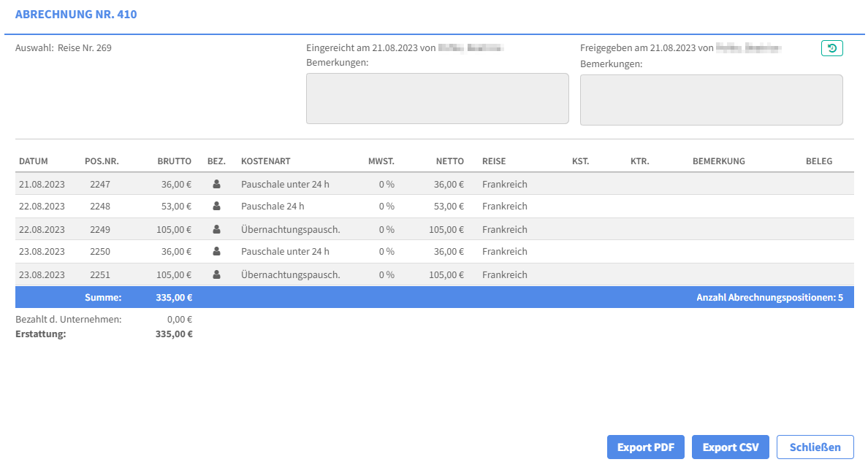Viewport: 868px width, 462px height.
Task: Click the green revert-approval icon
Action: [831, 48]
